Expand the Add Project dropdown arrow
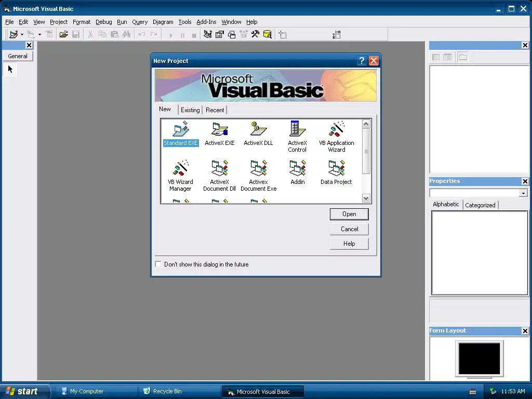 pyautogui.click(x=22, y=35)
